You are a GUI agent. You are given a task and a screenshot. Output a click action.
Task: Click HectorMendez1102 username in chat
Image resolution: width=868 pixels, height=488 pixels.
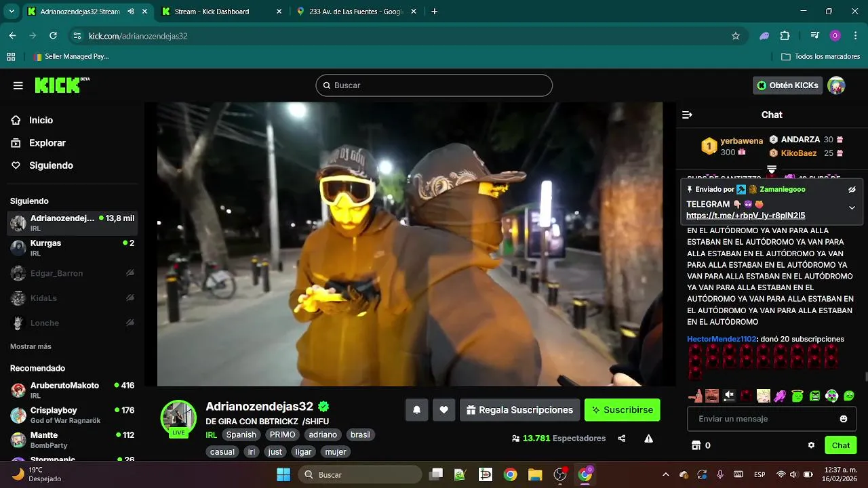(x=722, y=339)
